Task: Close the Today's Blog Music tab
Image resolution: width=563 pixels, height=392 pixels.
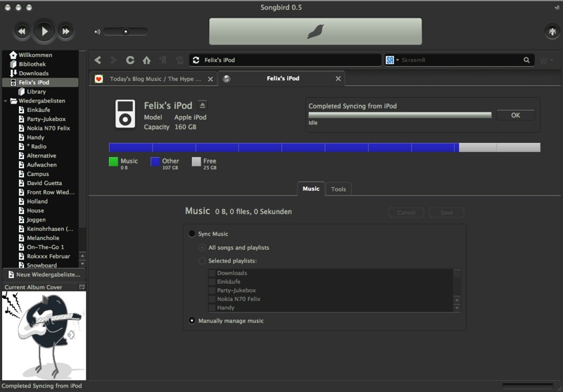Action: pyautogui.click(x=210, y=79)
